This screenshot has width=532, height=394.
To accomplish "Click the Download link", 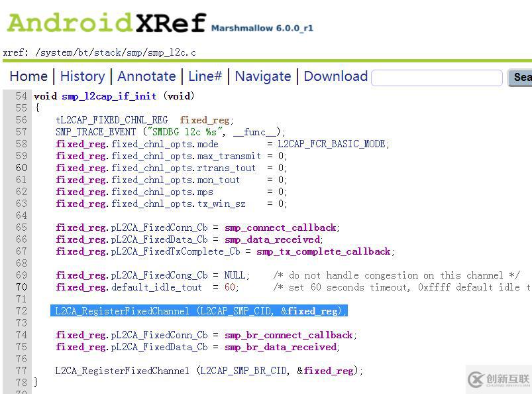I will (x=335, y=76).
